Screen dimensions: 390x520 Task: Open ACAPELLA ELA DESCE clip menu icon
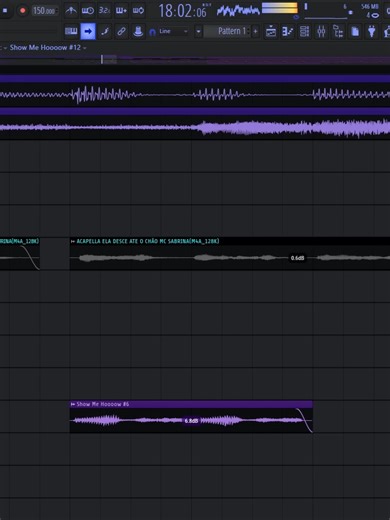(73, 241)
